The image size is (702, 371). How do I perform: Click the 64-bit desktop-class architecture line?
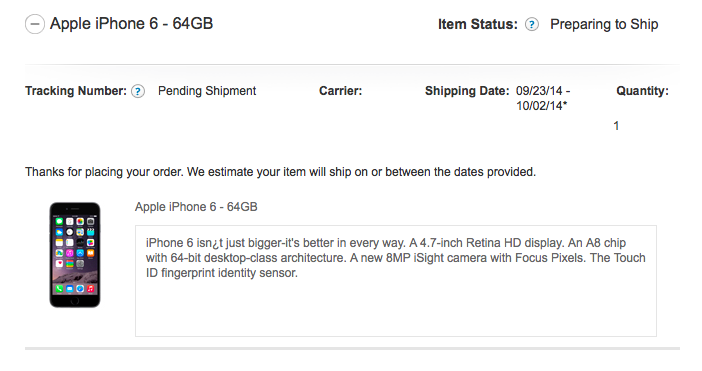tap(396, 258)
